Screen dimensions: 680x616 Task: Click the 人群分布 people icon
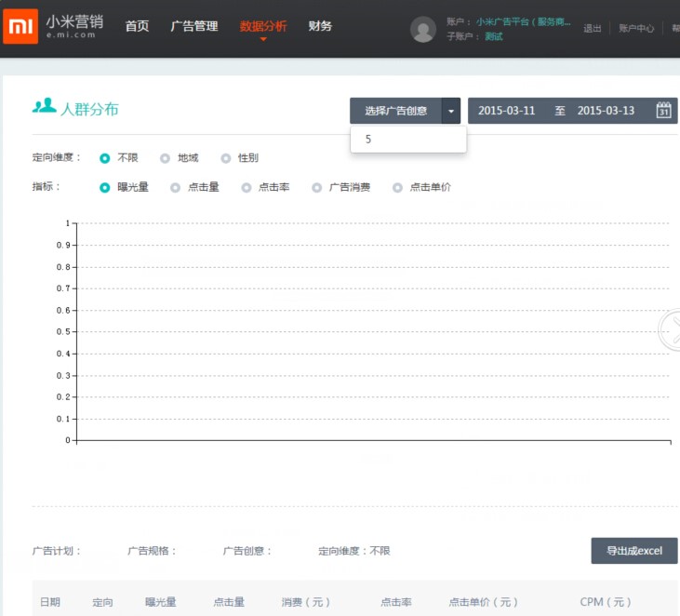point(44,107)
